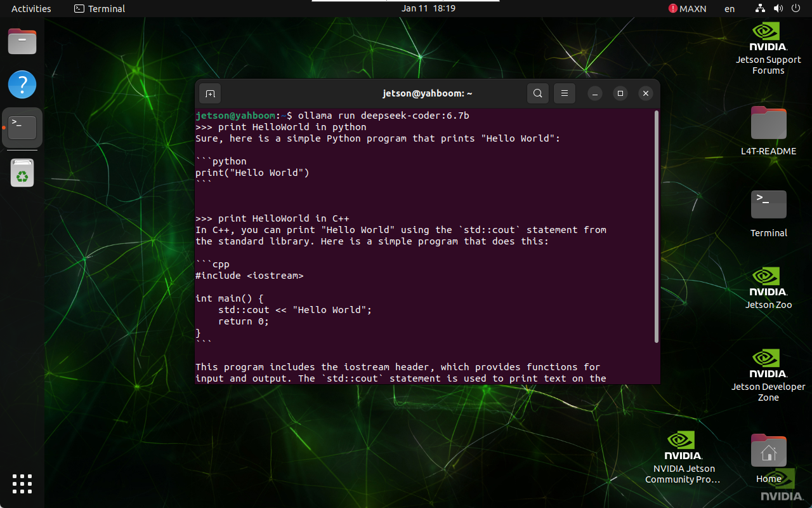Viewport: 812px width, 508px height.
Task: Click the 'int main() {' line
Action: pyautogui.click(x=229, y=298)
